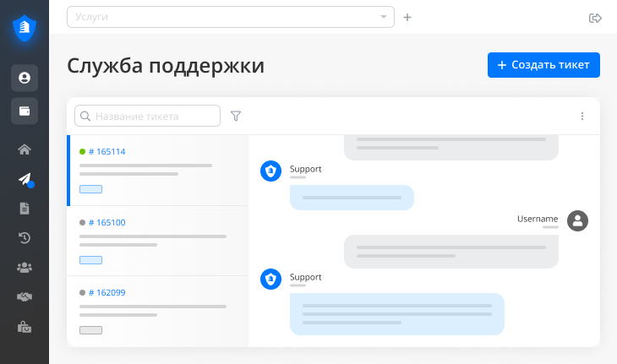Open ticket # 162099
This screenshot has height=364, width=617.
(x=106, y=293)
